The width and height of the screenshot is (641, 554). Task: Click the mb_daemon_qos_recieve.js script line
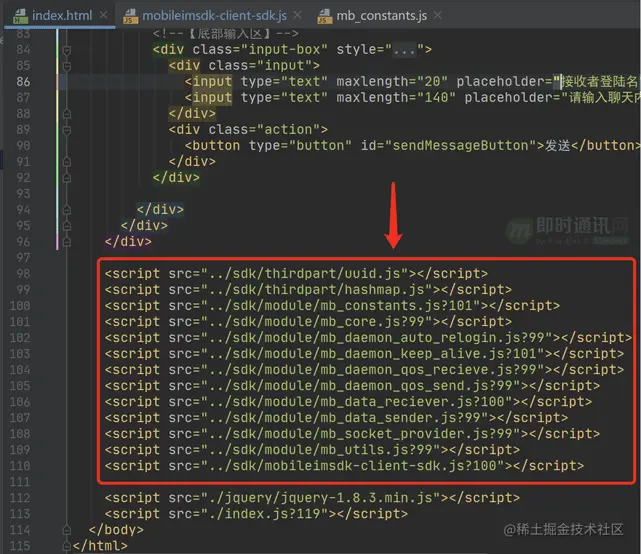click(364, 370)
